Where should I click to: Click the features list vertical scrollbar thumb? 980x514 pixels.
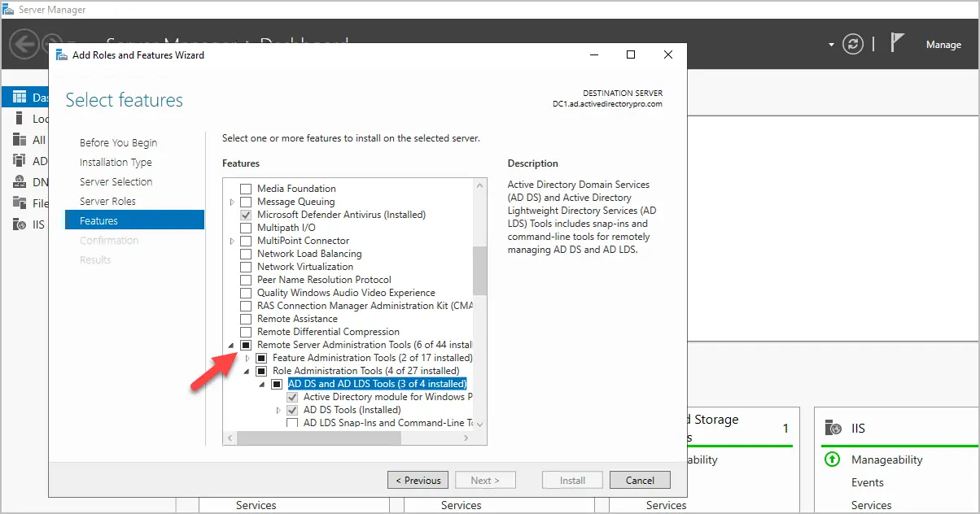tap(480, 271)
